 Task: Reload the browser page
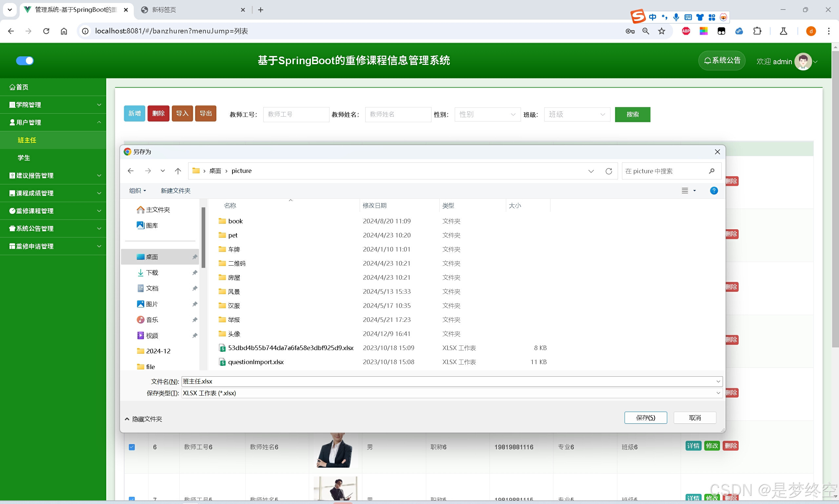tap(46, 31)
